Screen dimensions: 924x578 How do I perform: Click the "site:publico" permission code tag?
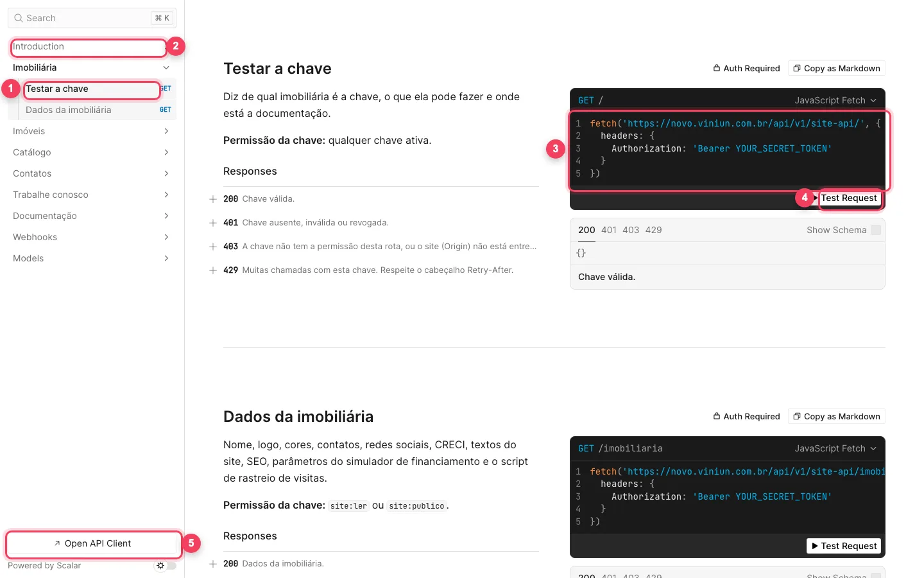416,506
